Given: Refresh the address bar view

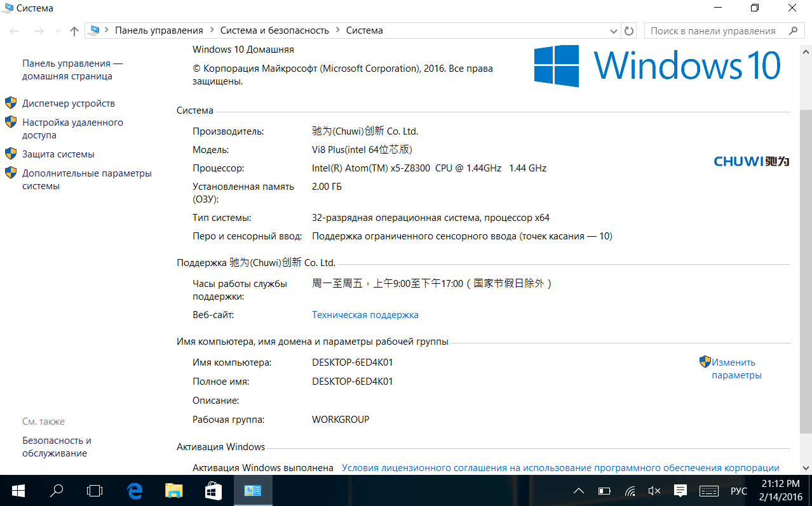Looking at the screenshot, I should (x=629, y=30).
